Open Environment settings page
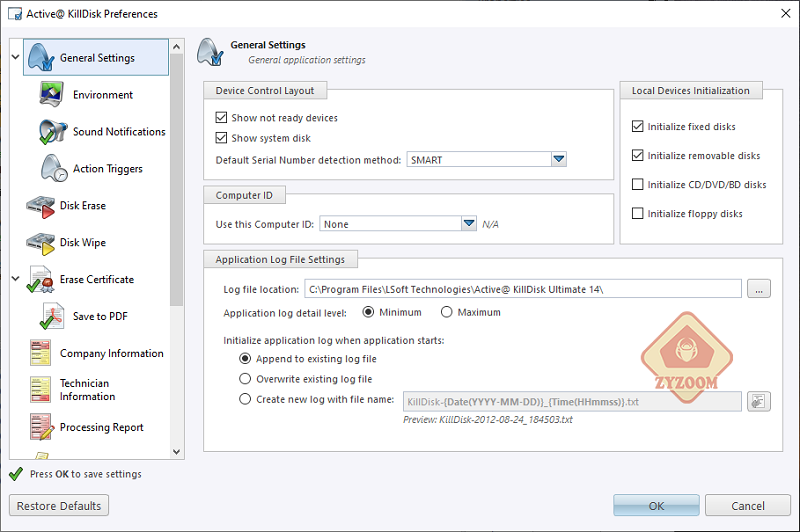This screenshot has height=532, width=800. (103, 95)
